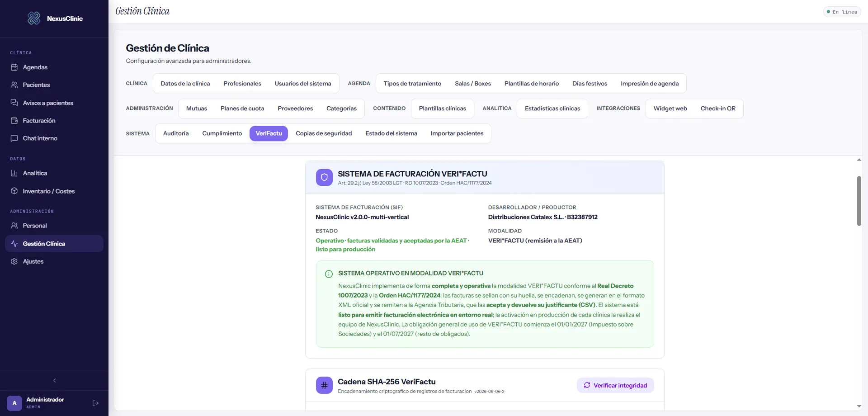Select Impresión de agenda tab
Viewport: 868px width, 416px height.
click(x=650, y=84)
